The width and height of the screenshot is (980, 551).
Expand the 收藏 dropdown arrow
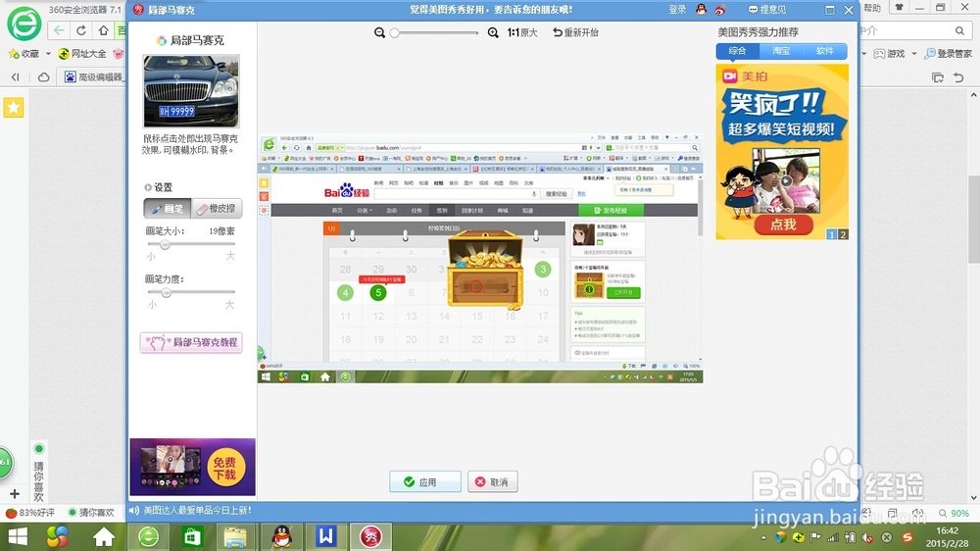pos(48,54)
